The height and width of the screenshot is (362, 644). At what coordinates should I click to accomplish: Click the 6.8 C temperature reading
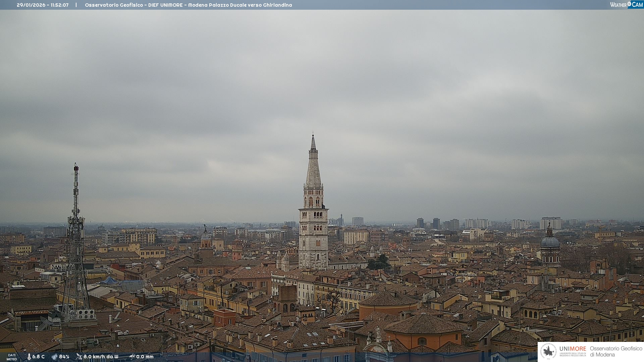tap(38, 357)
